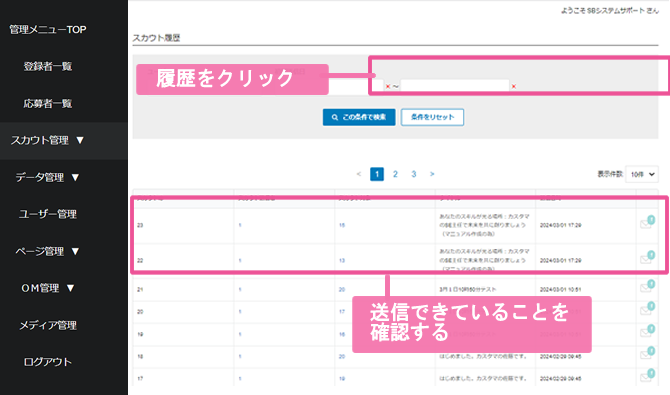670x395 pixels.
Task: Go to pagination page 2
Action: click(395, 174)
